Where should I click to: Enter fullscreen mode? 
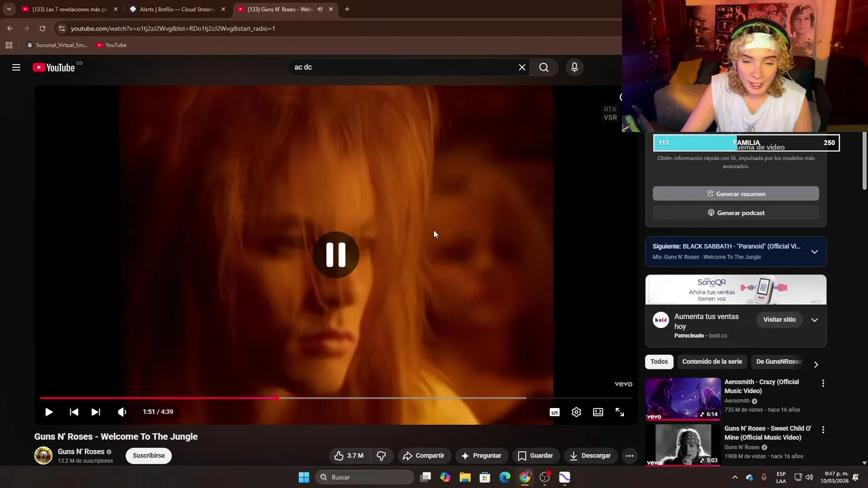pos(620,412)
